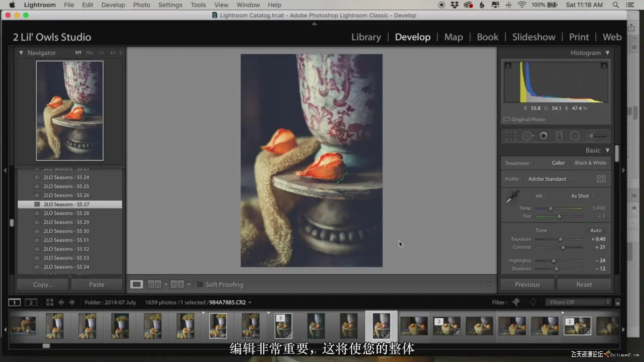Tick the Original Photo checkbox
Image resolution: width=644 pixels, height=362 pixels.
[x=506, y=119]
